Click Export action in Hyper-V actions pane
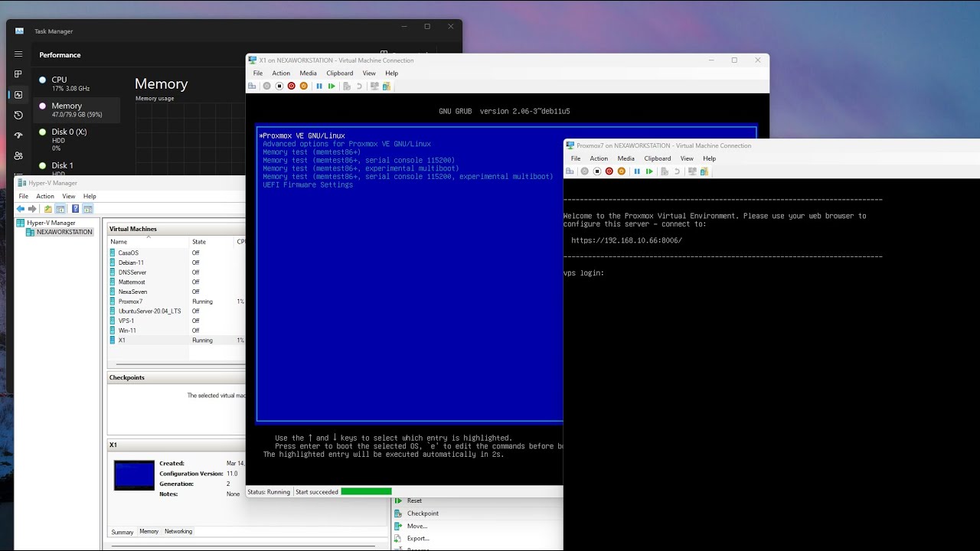980x551 pixels. click(x=418, y=538)
